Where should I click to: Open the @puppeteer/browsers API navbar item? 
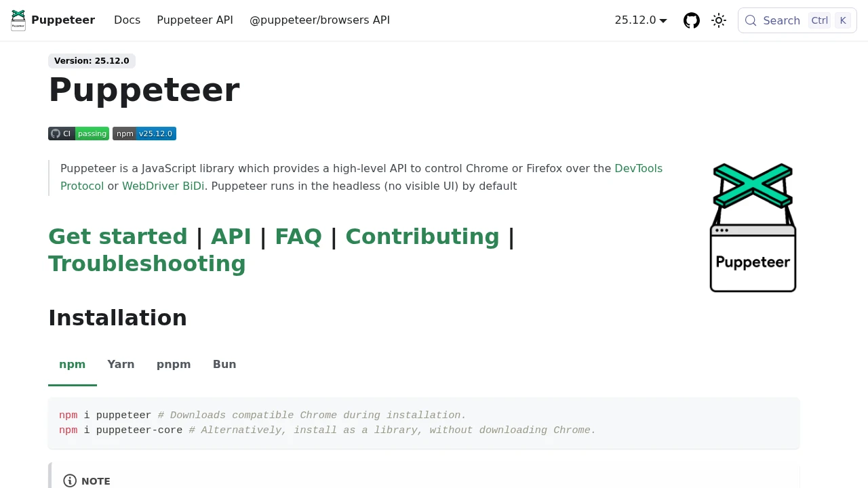click(x=319, y=20)
